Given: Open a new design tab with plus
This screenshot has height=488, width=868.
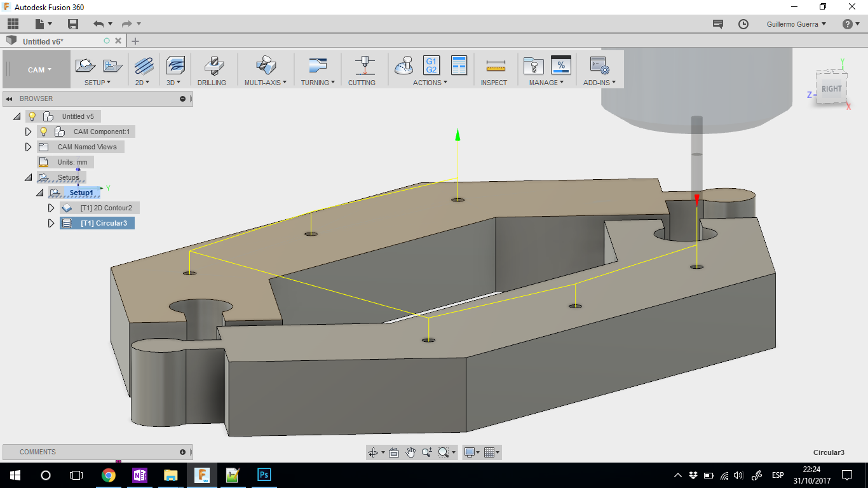Looking at the screenshot, I should (135, 41).
